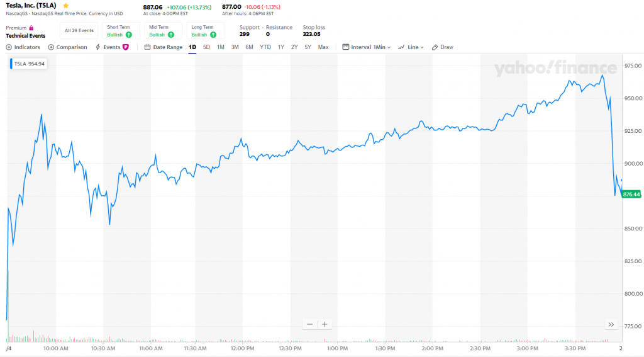Click the Premium lock icon
Image resolution: width=644 pixels, height=357 pixels.
pyautogui.click(x=31, y=28)
